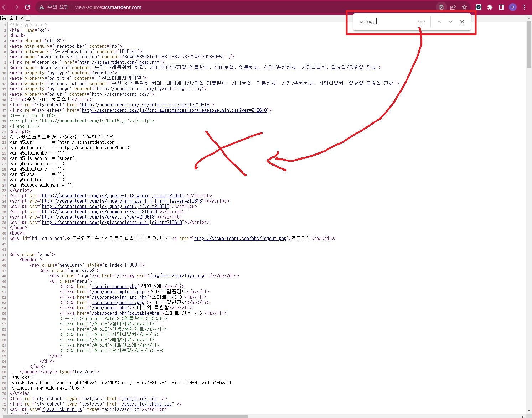Click the vertical scrollbar down arrow
This screenshot has height=418, width=532.
click(x=529, y=411)
